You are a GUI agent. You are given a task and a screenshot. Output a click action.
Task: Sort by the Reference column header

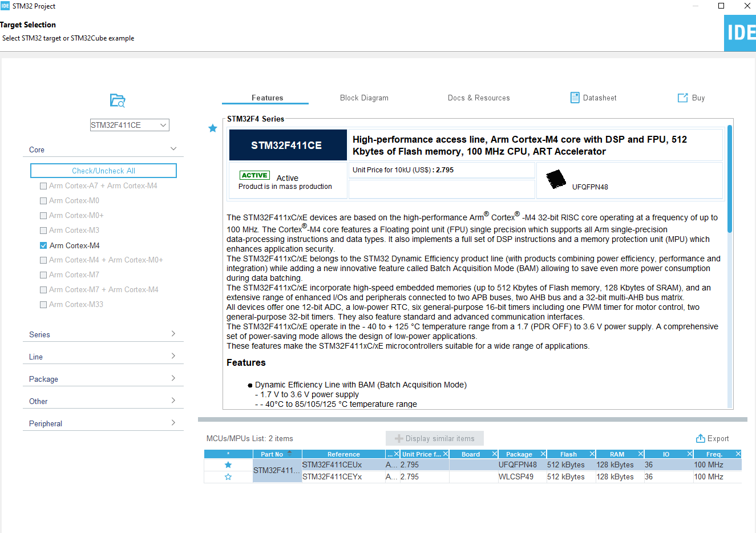pyautogui.click(x=343, y=454)
